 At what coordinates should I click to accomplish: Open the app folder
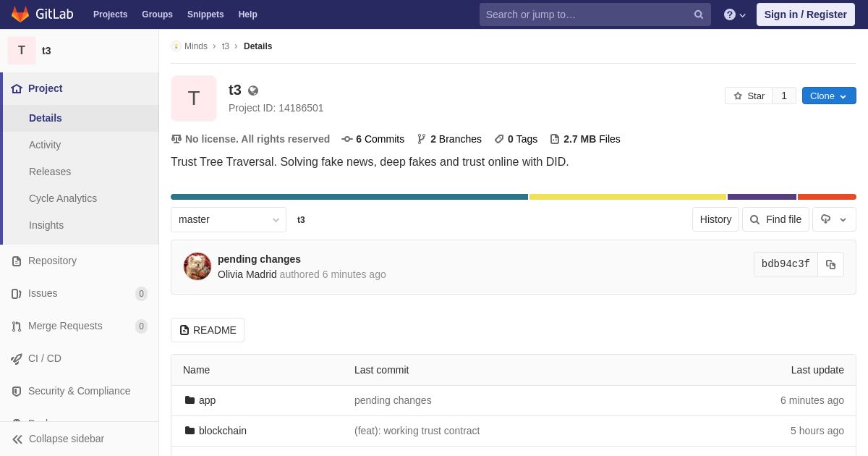coord(207,400)
